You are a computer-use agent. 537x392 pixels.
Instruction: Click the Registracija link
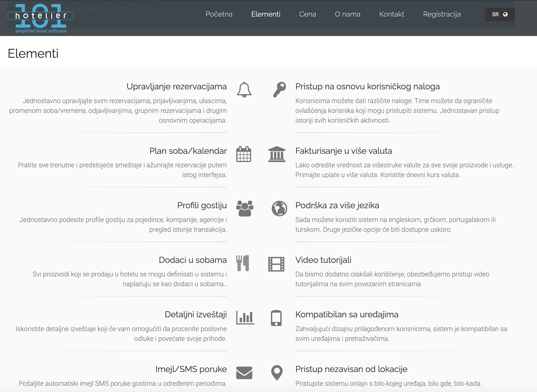click(442, 14)
